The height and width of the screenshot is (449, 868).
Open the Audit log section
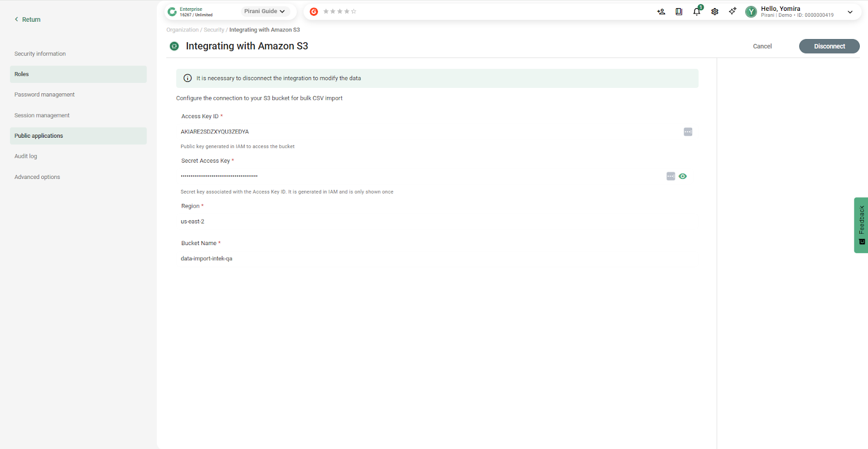[x=26, y=156]
